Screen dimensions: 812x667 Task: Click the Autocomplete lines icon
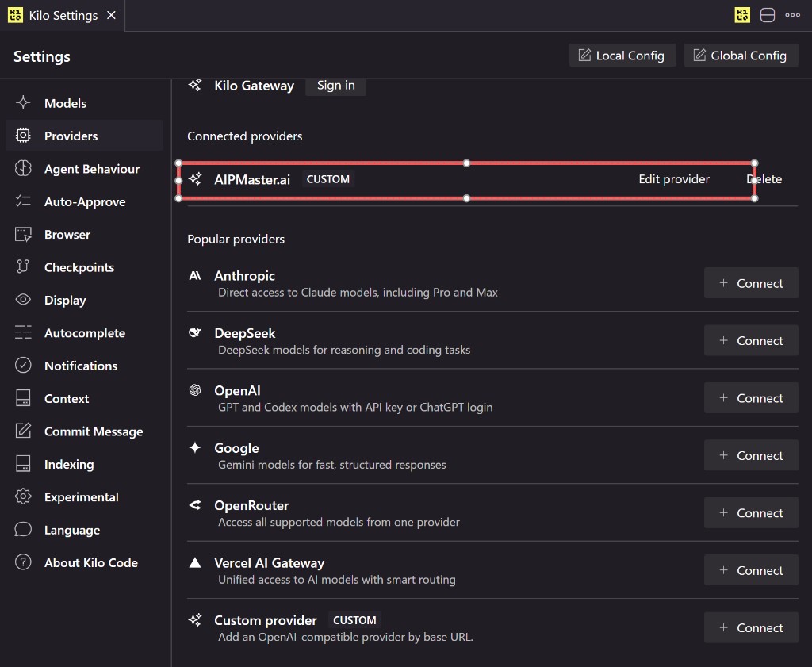click(23, 332)
